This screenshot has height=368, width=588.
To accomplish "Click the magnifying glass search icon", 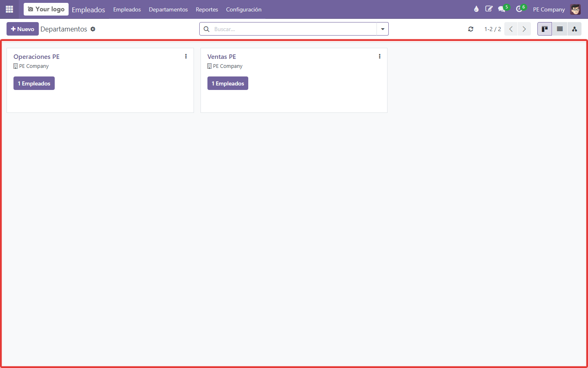I will point(207,29).
